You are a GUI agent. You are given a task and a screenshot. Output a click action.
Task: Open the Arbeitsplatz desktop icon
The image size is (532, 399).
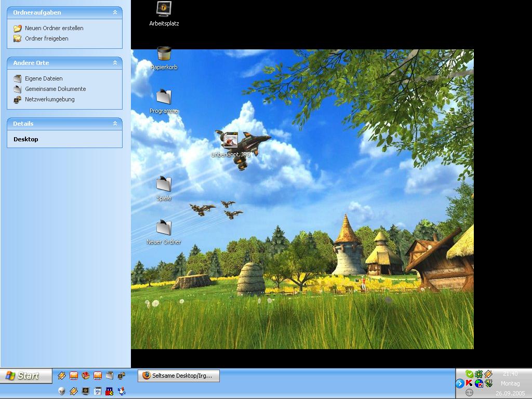pyautogui.click(x=164, y=14)
